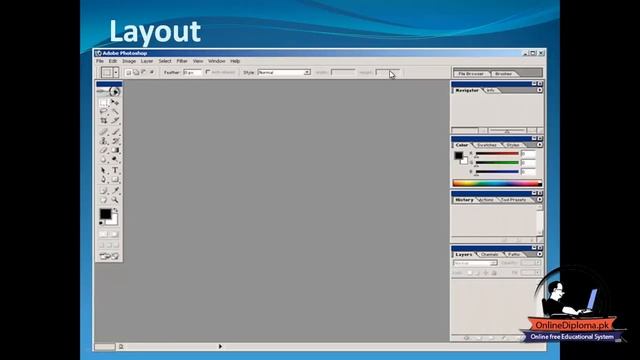Select the History Brush tool
640x360 pixels.
(x=115, y=141)
